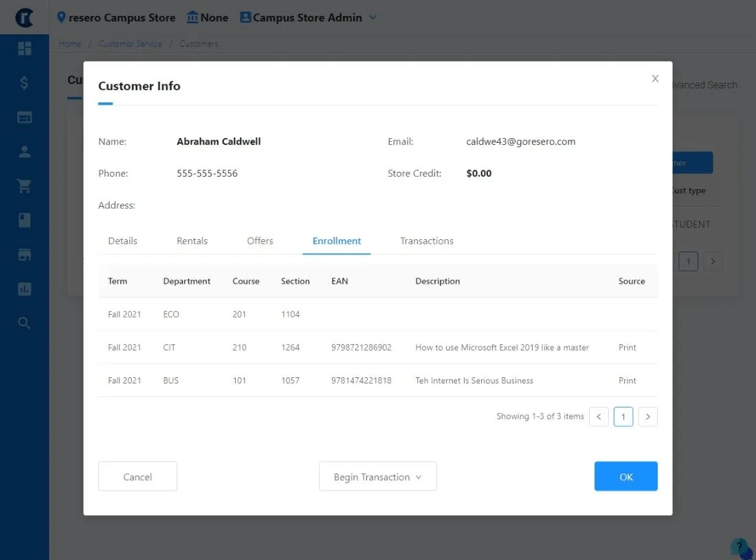
Task: Click EAN 9798721286902
Action: click(x=361, y=348)
